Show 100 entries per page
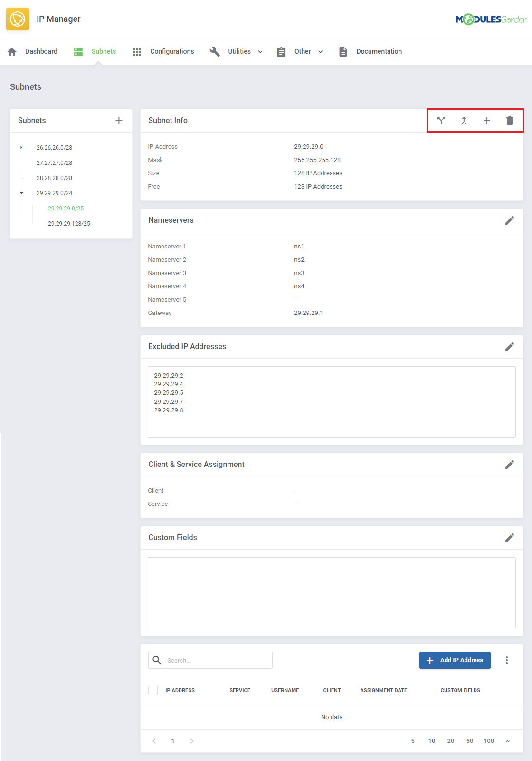This screenshot has width=532, height=761. [x=489, y=741]
